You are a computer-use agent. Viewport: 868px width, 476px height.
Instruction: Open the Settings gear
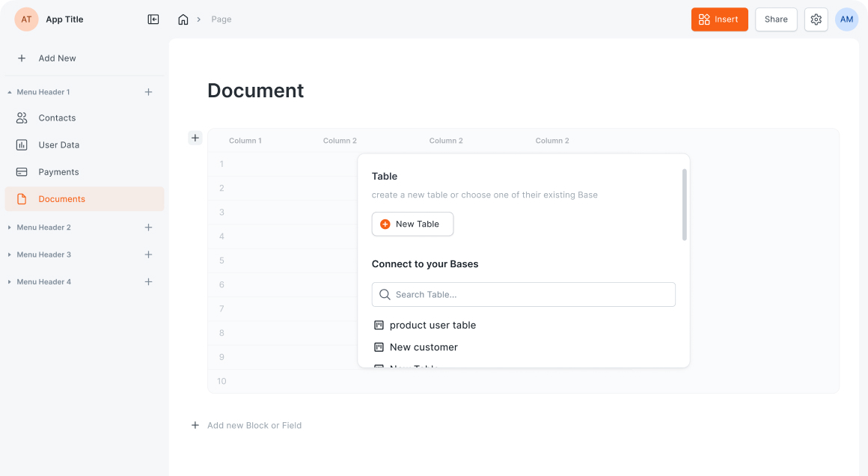tap(816, 19)
